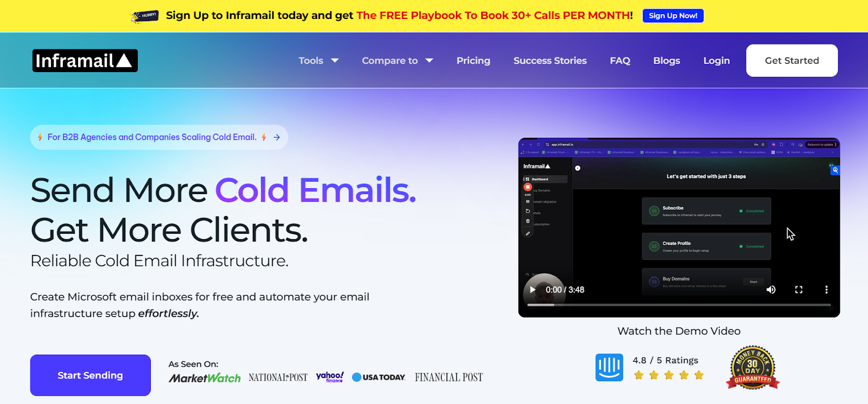Screen dimensions: 868x404
Task: Click the Login link
Action: (717, 61)
